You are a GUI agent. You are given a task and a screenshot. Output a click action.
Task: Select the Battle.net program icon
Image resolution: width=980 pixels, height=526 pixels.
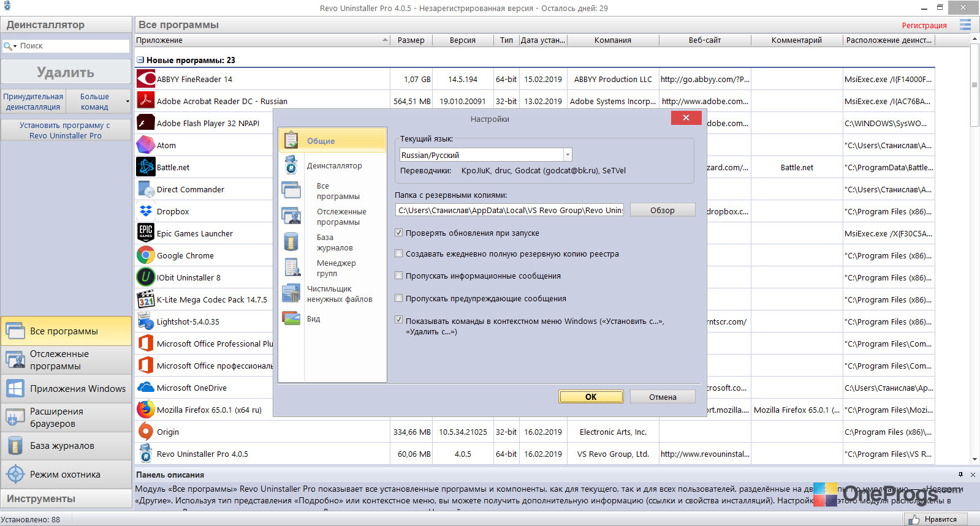pos(146,167)
